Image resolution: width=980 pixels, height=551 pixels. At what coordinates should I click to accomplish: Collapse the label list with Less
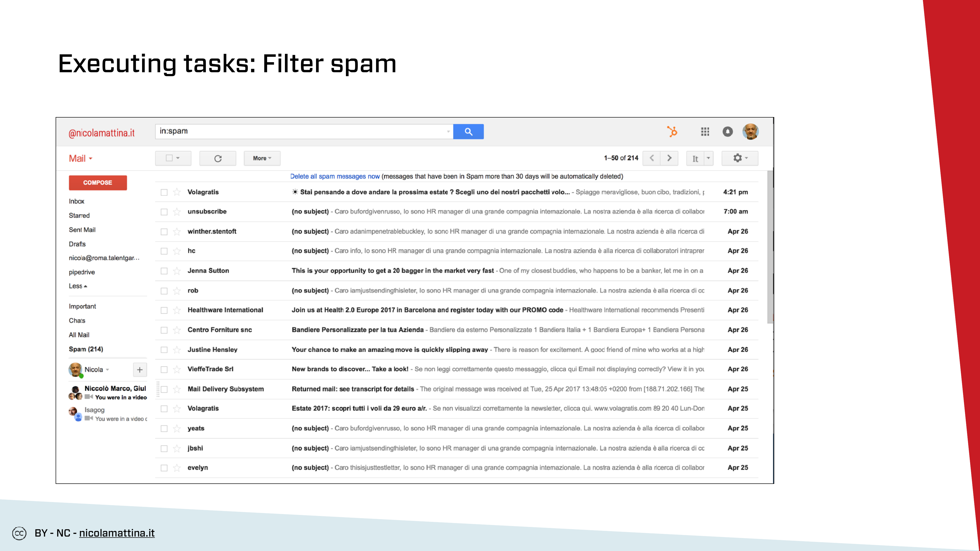tap(78, 286)
